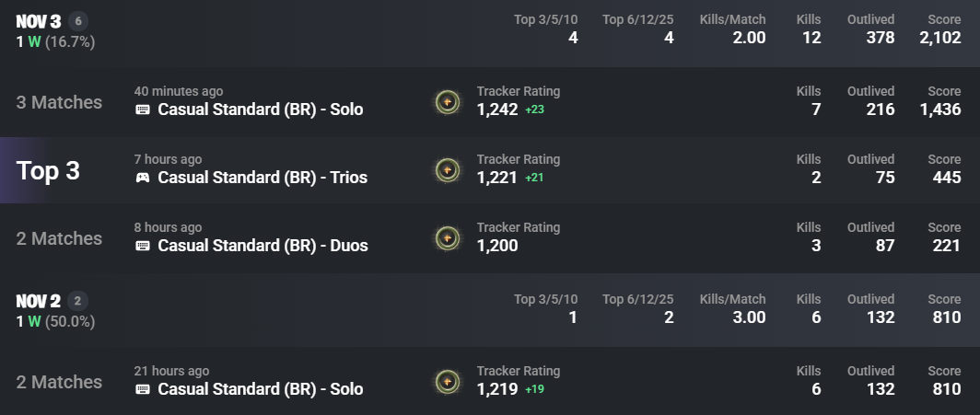Image resolution: width=980 pixels, height=415 pixels.
Task: Click the keyboard icon beside the 40-minutes-ago Solo session
Action: 143,110
